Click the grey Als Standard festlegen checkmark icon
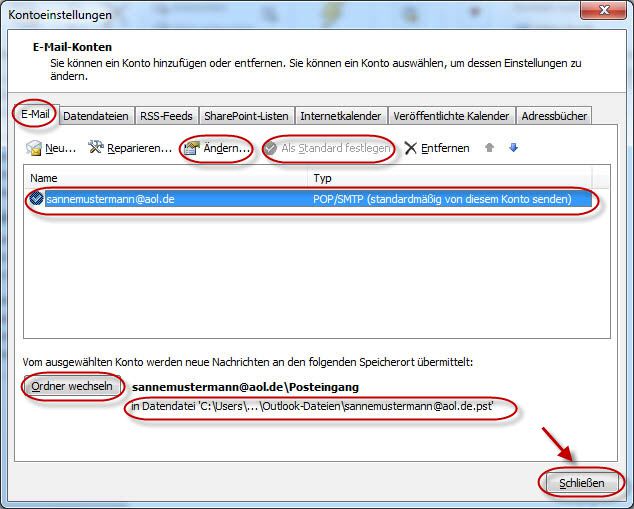The height and width of the screenshot is (509, 634). 271,148
